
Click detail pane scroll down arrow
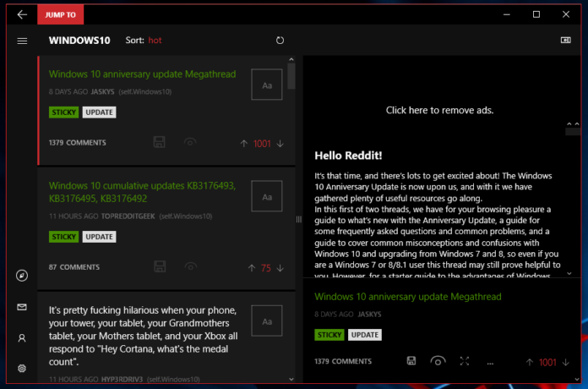point(577,379)
